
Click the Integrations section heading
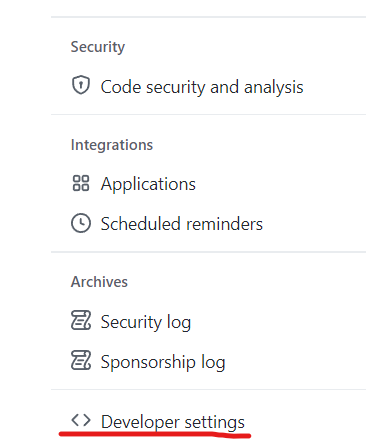click(112, 145)
